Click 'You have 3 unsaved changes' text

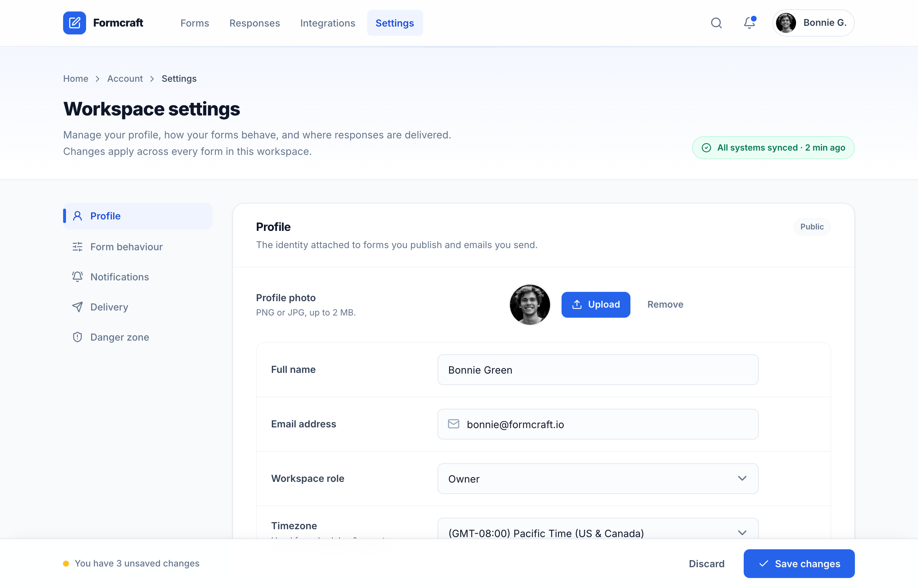click(137, 564)
